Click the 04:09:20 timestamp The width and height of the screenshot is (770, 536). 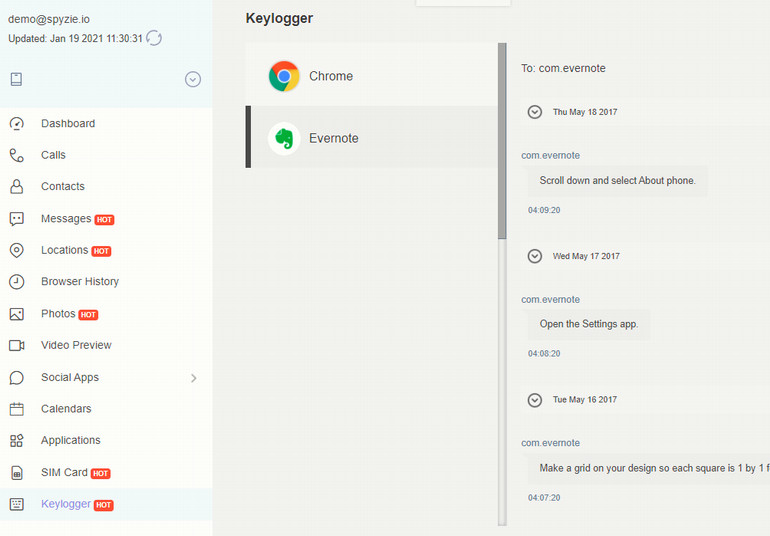(544, 210)
